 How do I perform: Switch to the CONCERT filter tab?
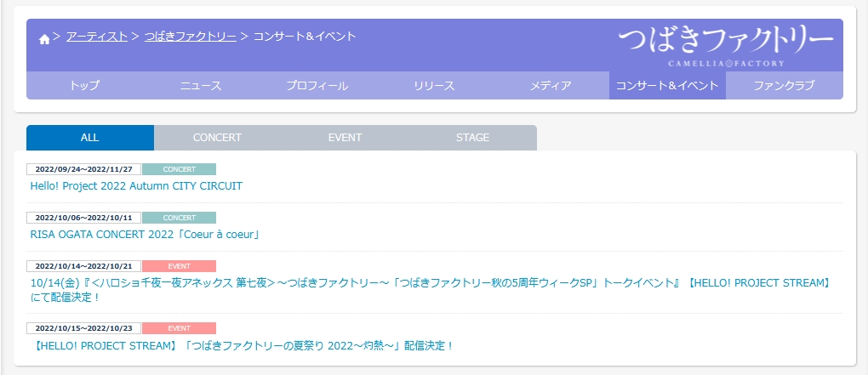[x=218, y=138]
